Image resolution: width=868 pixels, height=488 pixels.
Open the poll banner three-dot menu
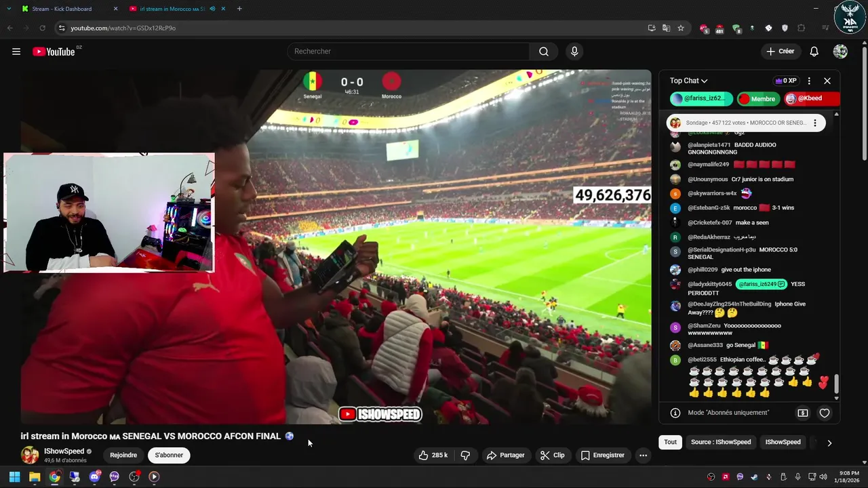(x=815, y=123)
